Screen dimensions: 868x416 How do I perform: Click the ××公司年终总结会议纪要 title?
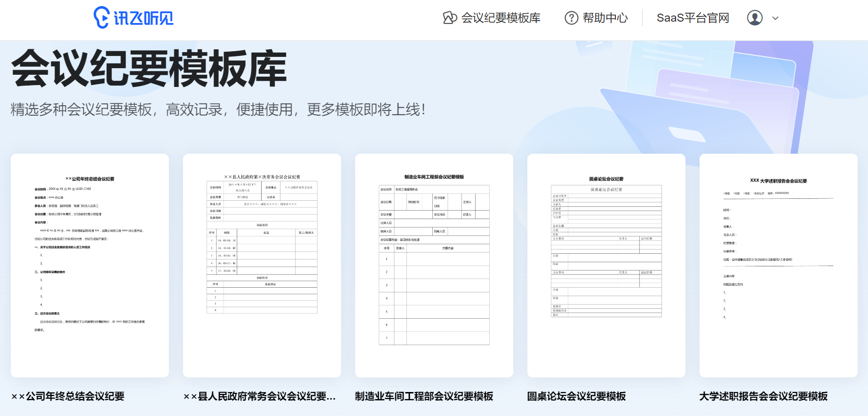point(68,396)
